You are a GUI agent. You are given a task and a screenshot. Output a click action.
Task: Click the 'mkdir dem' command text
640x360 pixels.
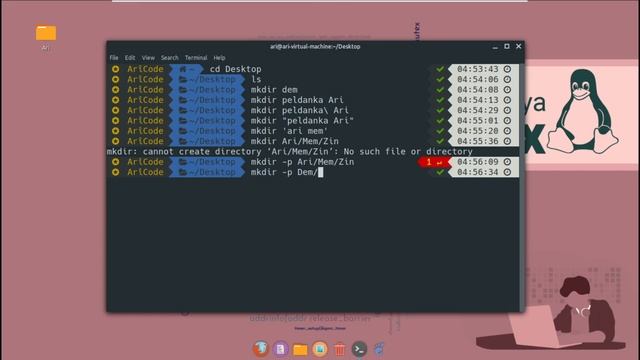tap(274, 90)
